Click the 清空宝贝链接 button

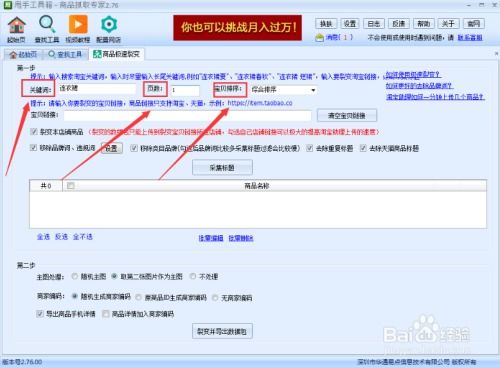pyautogui.click(x=347, y=116)
